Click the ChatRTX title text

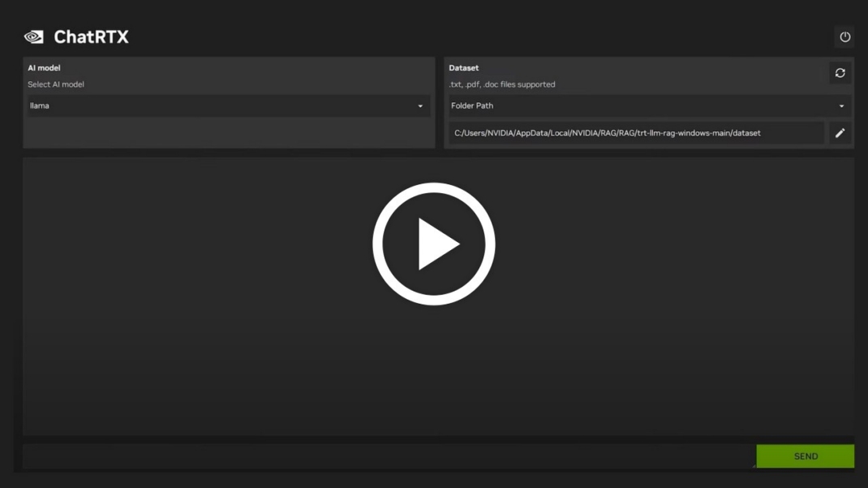tap(91, 37)
